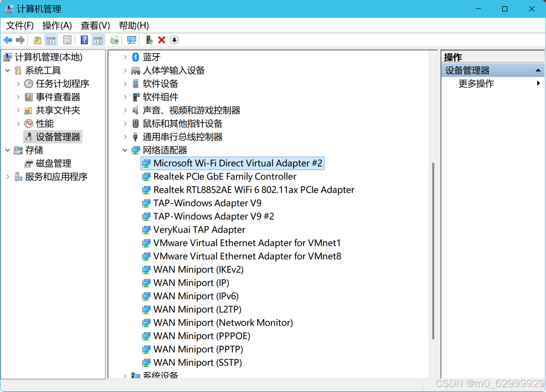This screenshot has height=392, width=546.
Task: Select WAN Miniport (PPPOE)
Action: click(202, 336)
